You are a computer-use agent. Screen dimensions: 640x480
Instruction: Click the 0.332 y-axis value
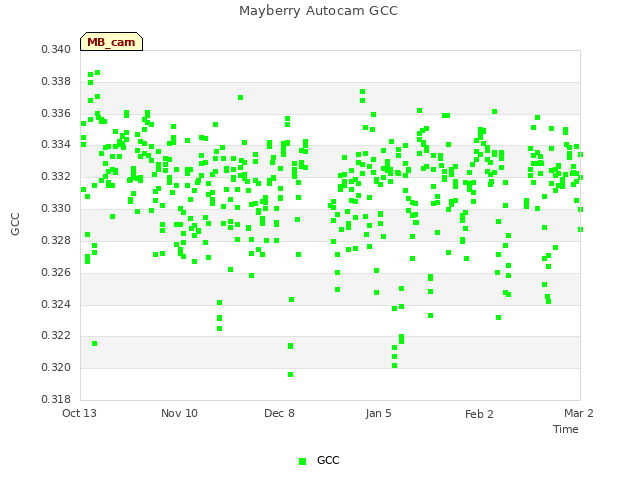tap(56, 176)
